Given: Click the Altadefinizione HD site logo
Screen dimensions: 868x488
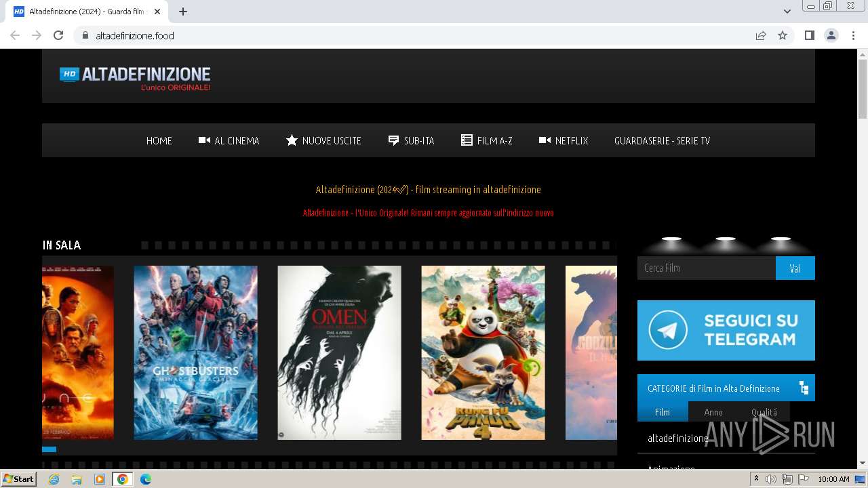Looking at the screenshot, I should (x=135, y=79).
